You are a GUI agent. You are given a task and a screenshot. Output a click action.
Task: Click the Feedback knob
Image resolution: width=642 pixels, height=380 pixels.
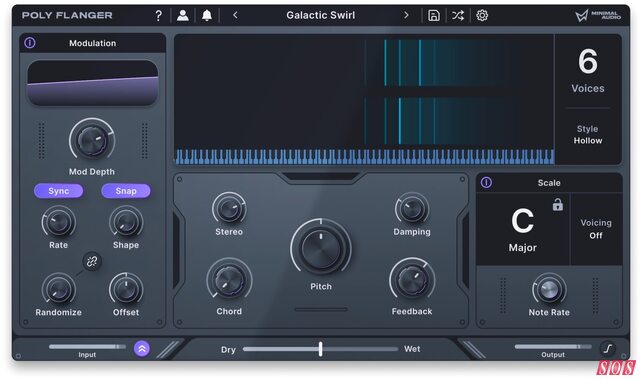[x=412, y=281]
